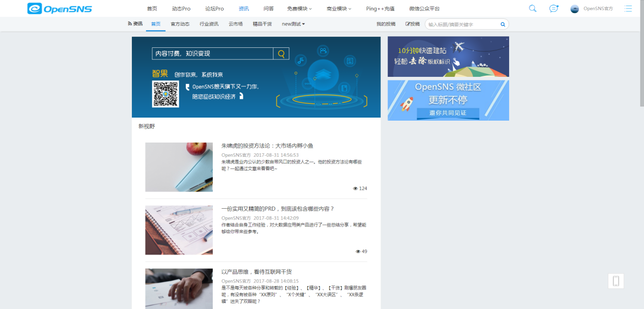Open the search magnifier icon in header

(x=533, y=8)
